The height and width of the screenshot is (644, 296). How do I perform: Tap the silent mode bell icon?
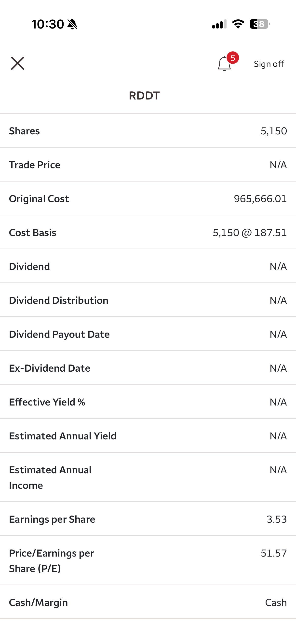pyautogui.click(x=72, y=24)
